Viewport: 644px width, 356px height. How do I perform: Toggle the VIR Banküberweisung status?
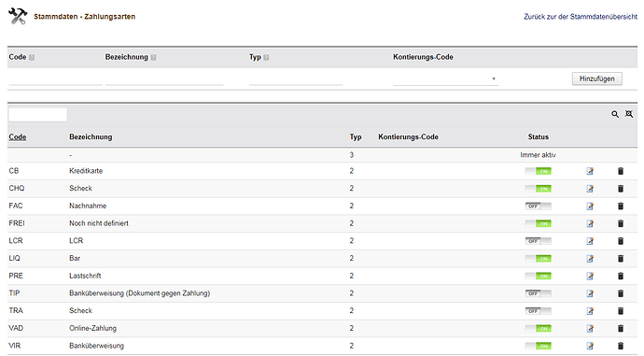(x=538, y=346)
